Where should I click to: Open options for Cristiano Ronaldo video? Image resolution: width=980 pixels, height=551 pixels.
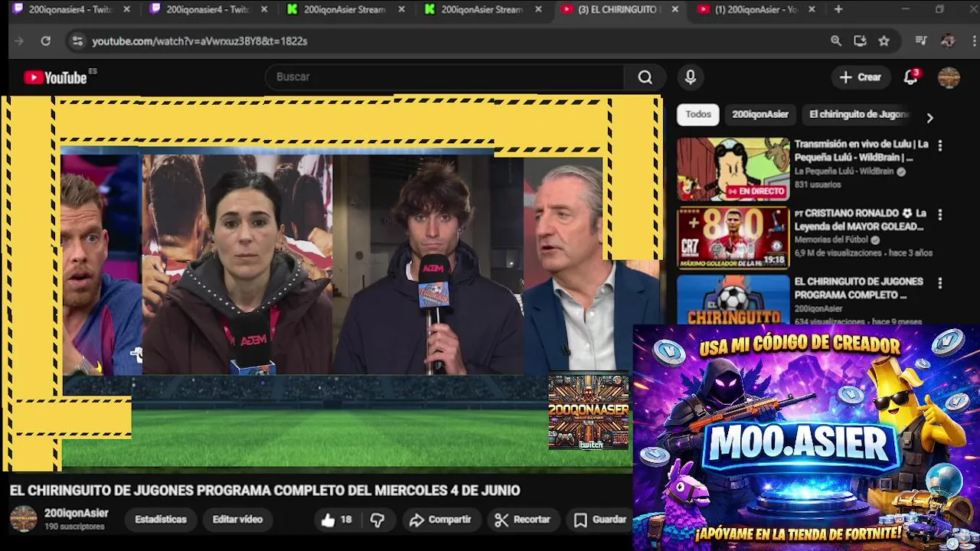(940, 214)
